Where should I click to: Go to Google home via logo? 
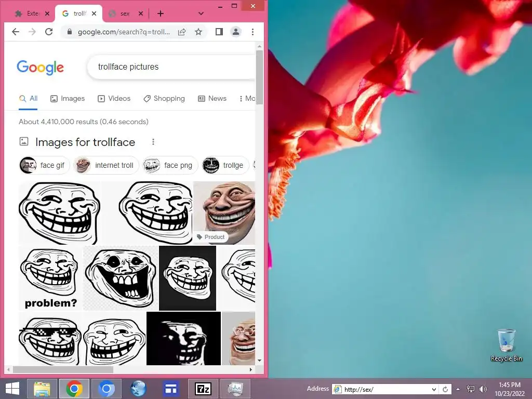pyautogui.click(x=41, y=68)
